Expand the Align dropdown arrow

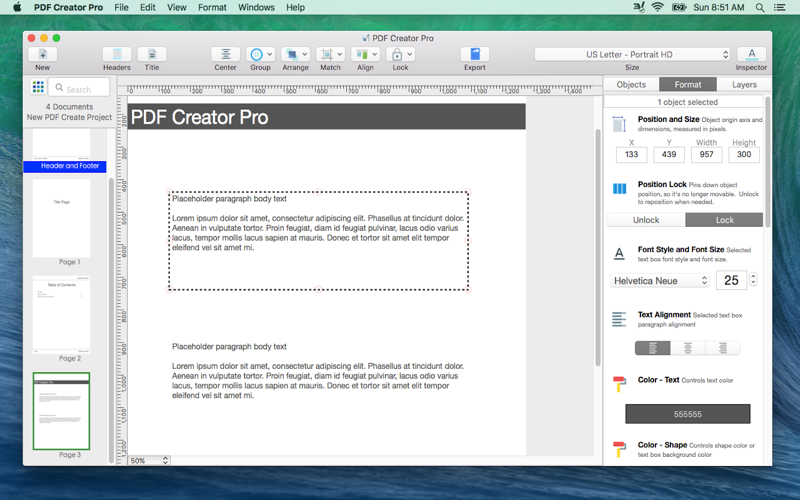[374, 54]
